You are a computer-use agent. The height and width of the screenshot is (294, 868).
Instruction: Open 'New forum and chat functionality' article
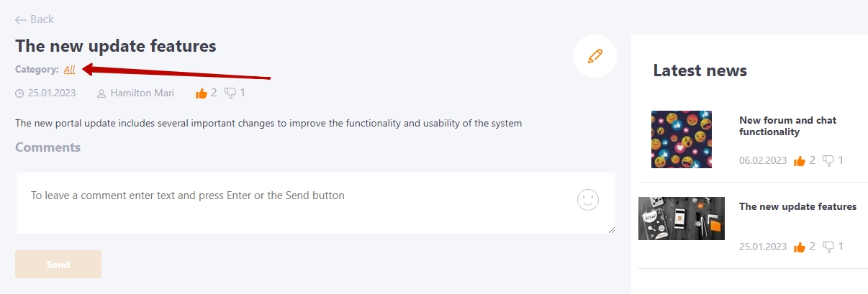pyautogui.click(x=788, y=126)
